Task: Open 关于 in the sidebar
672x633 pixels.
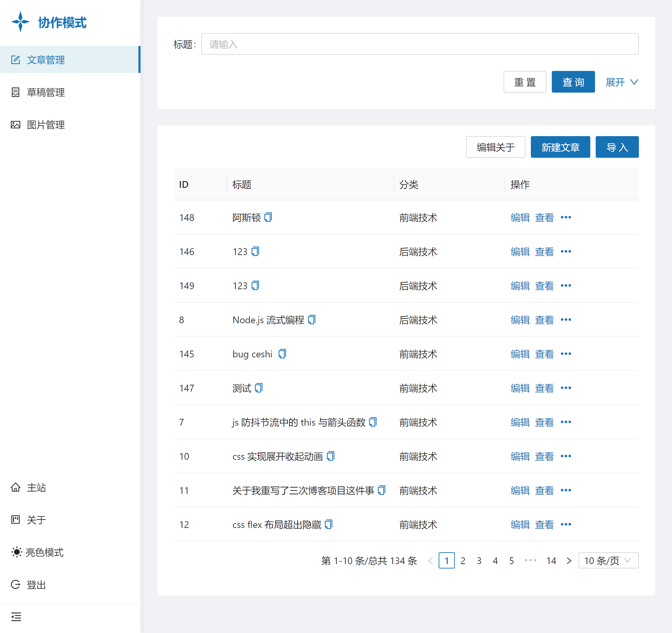Action: [70, 520]
